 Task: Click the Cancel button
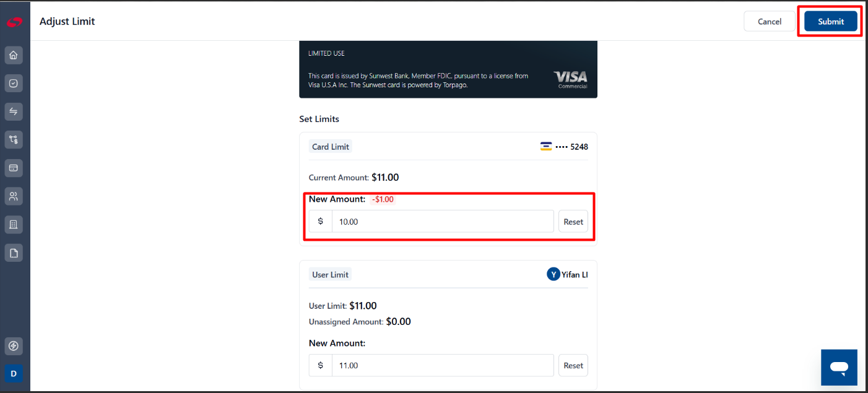[x=770, y=22]
